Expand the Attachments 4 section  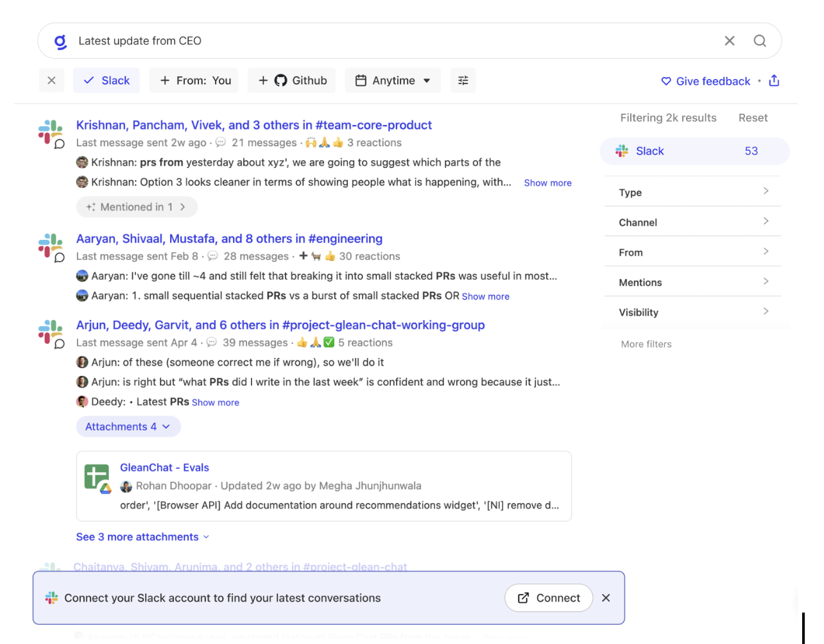128,426
